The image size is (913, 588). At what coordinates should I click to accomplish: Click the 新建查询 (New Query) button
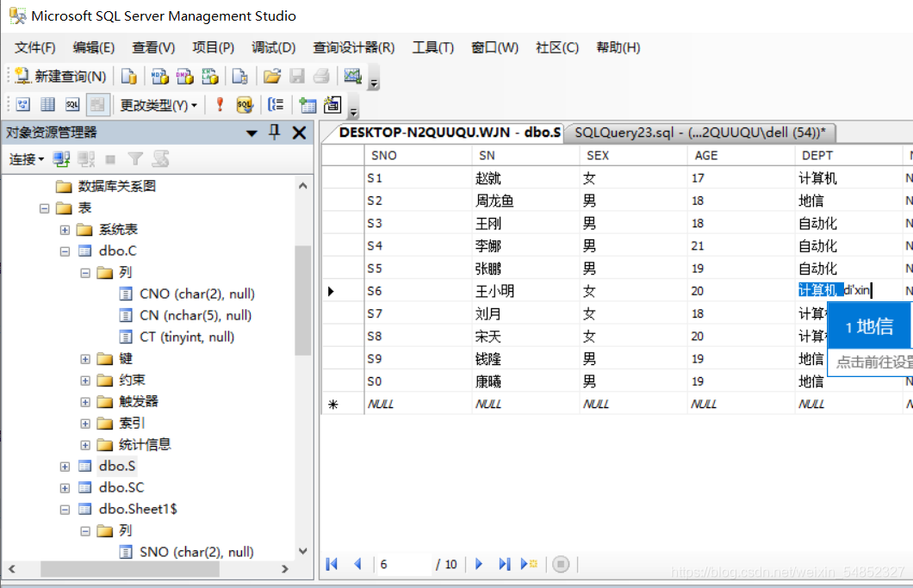pos(60,77)
